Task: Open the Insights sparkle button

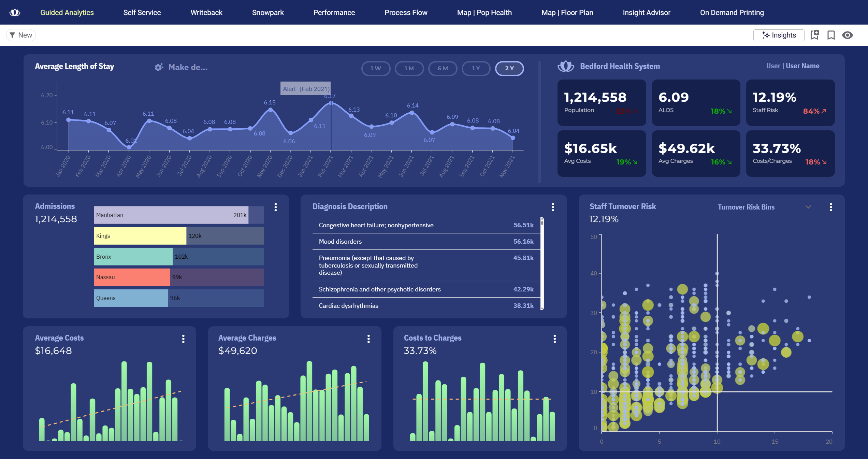Action: point(779,35)
